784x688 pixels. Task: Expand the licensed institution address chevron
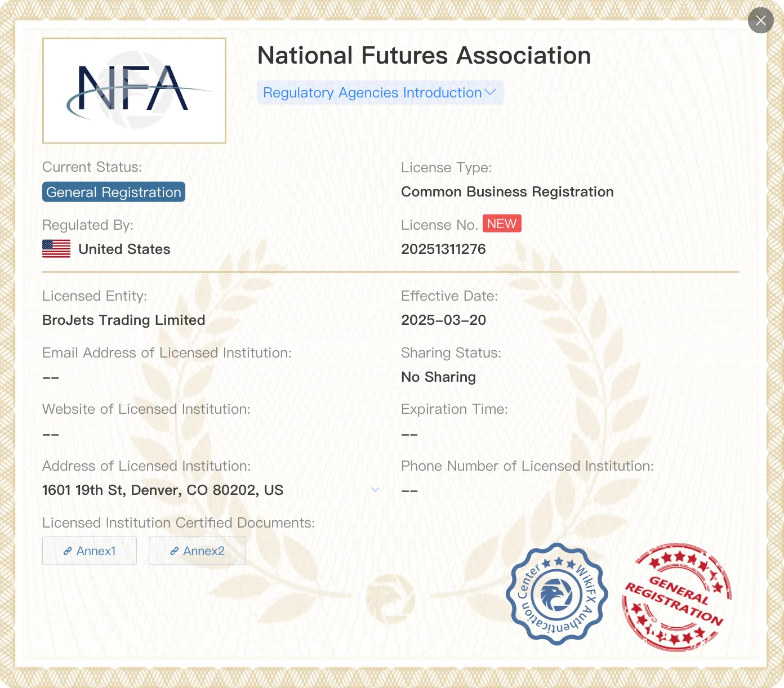(375, 490)
